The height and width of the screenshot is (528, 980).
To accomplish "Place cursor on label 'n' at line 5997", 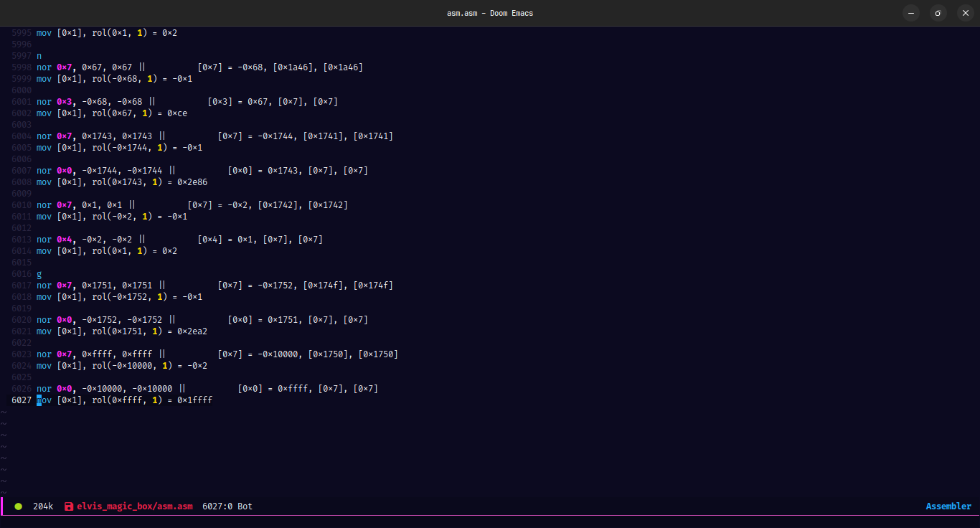I will (x=39, y=56).
